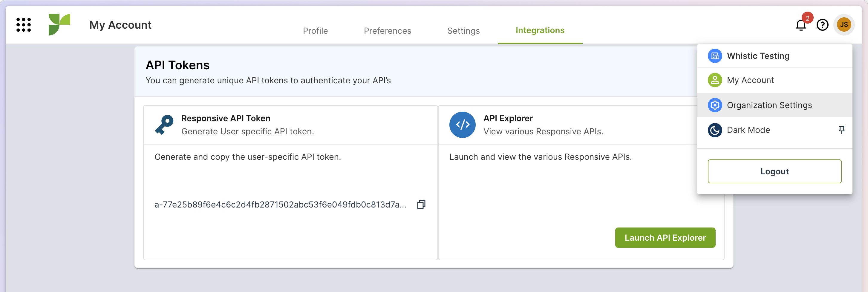
Task: Click the Logout button
Action: point(774,171)
